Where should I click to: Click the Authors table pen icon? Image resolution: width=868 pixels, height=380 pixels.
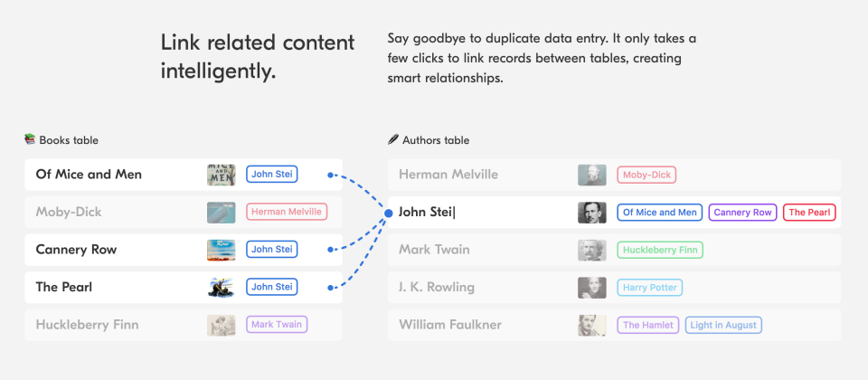click(x=392, y=139)
